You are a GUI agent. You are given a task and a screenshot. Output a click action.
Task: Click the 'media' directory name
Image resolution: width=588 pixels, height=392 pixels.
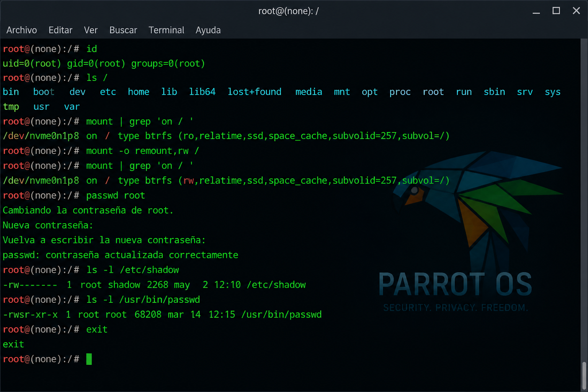point(309,92)
